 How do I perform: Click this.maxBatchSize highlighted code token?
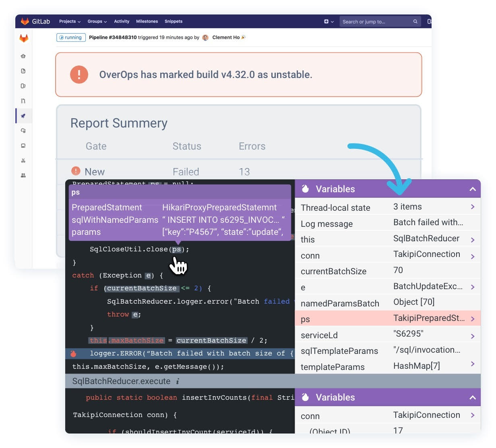127,341
